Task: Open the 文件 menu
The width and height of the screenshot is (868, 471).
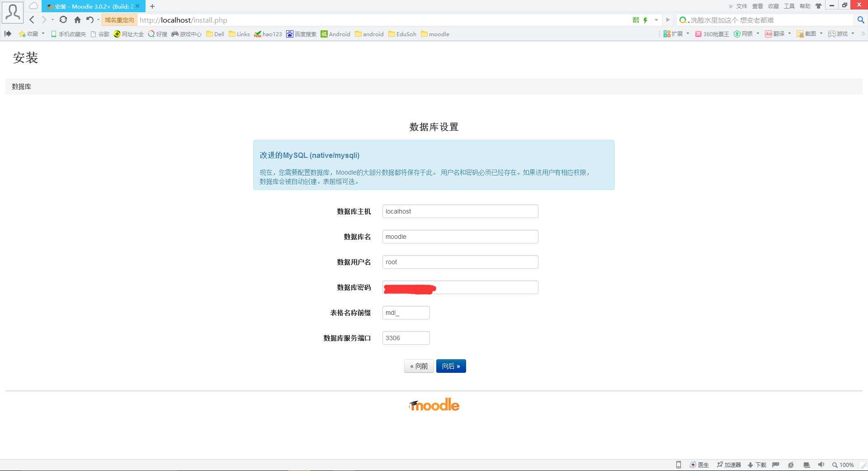Action: point(742,6)
